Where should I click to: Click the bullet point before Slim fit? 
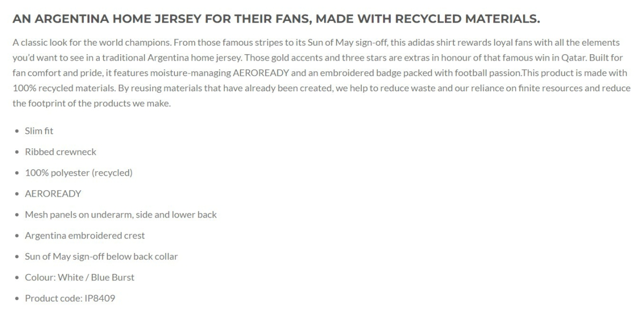(18, 132)
